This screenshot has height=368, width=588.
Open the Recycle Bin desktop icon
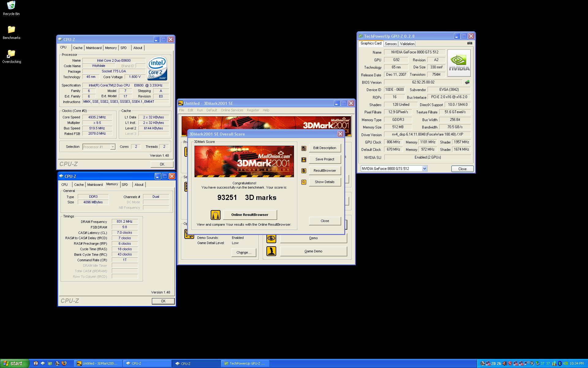11,8
